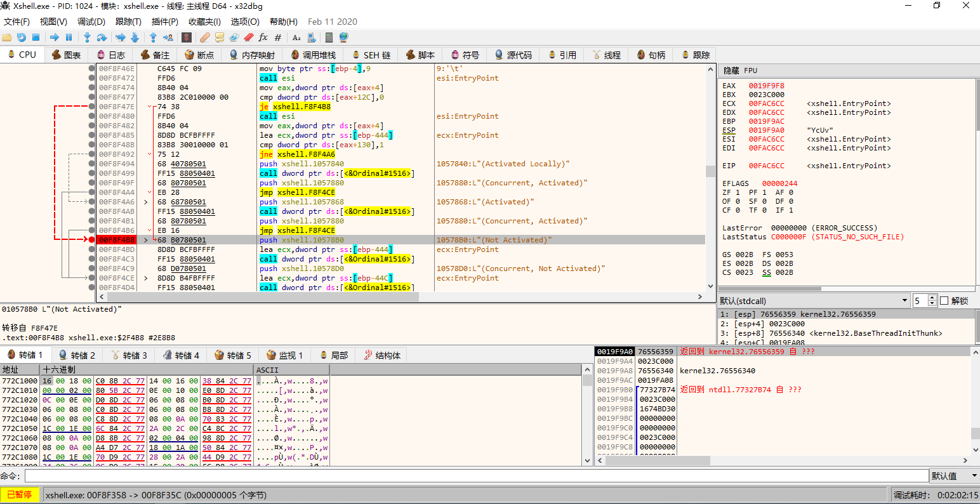Step over with the curved arrow icon
Viewport: 980px width, 504px height.
click(x=101, y=37)
